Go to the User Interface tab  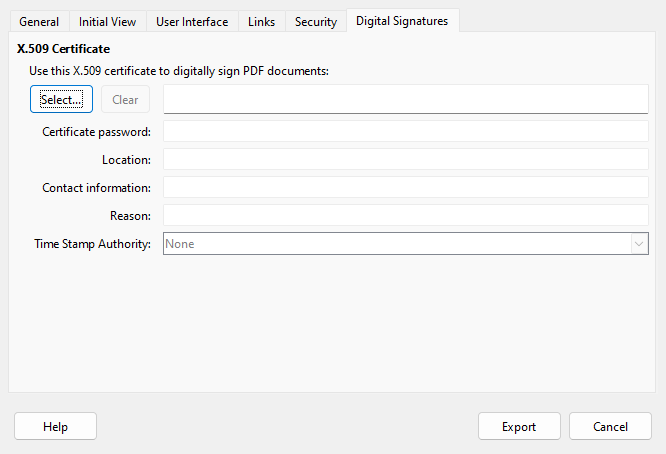tap(192, 22)
